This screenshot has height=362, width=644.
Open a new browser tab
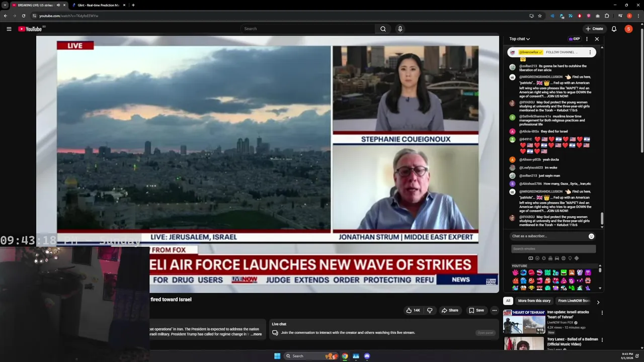click(x=133, y=5)
